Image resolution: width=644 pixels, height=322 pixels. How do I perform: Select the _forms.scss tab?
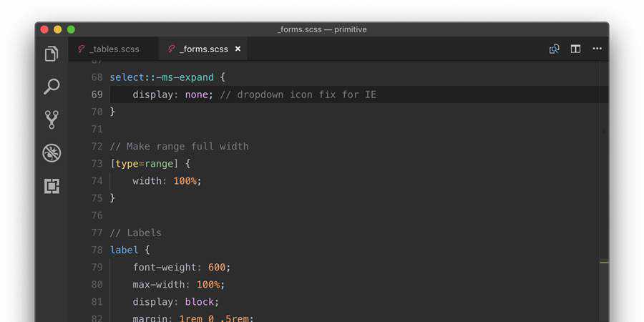[x=204, y=49]
